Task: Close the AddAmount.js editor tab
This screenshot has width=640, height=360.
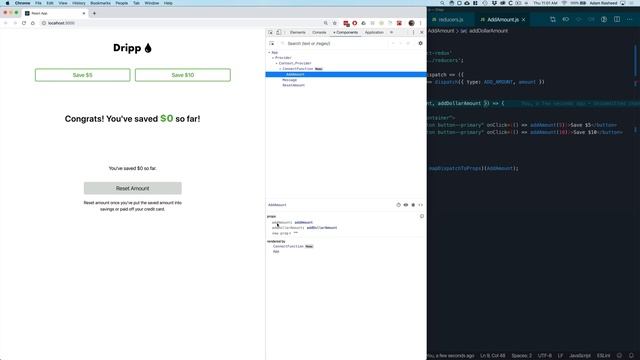Action: 523,20
